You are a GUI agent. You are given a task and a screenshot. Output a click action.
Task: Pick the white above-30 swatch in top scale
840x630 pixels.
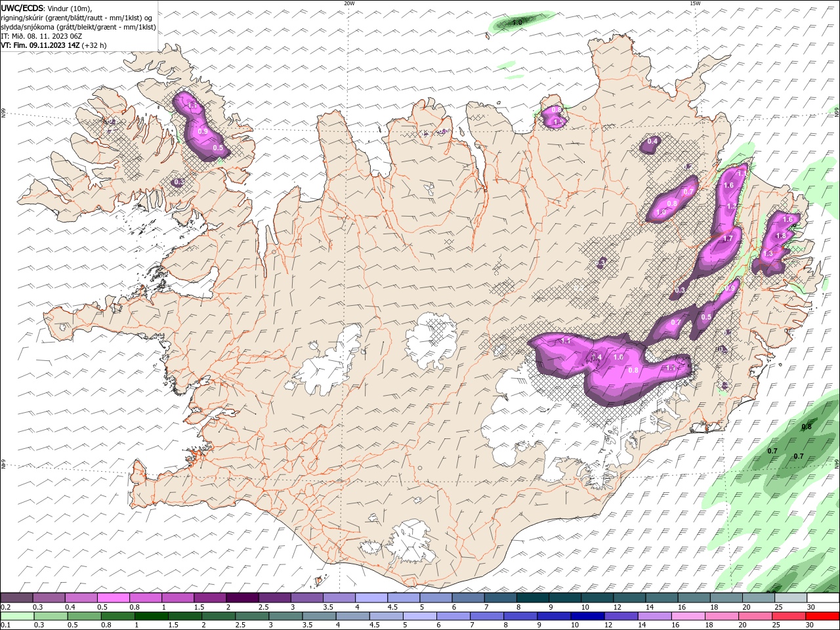823,598
